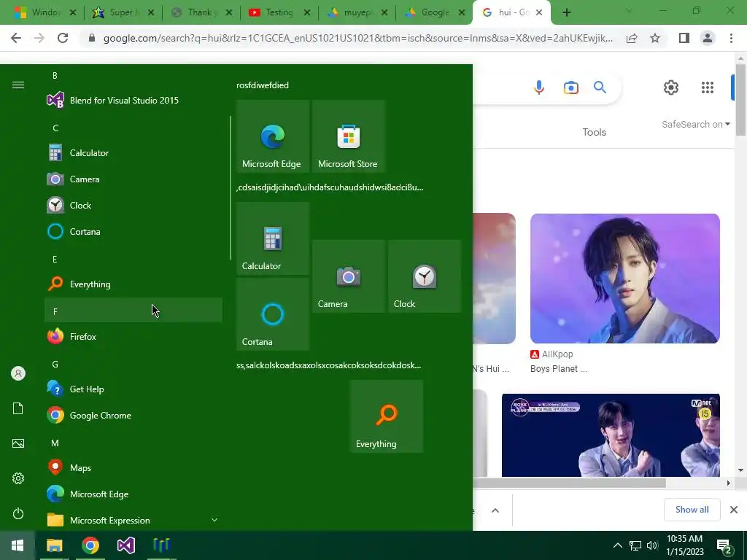Open Google quick settings gear

click(x=671, y=87)
